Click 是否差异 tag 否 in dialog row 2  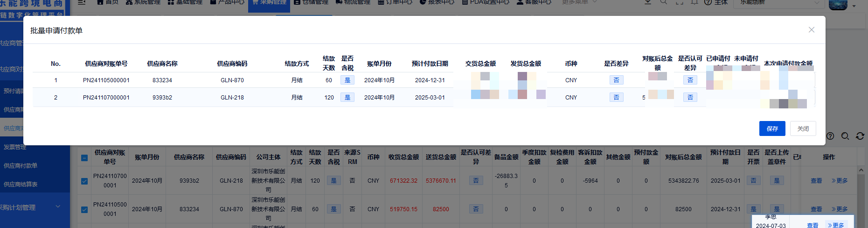[x=617, y=97]
